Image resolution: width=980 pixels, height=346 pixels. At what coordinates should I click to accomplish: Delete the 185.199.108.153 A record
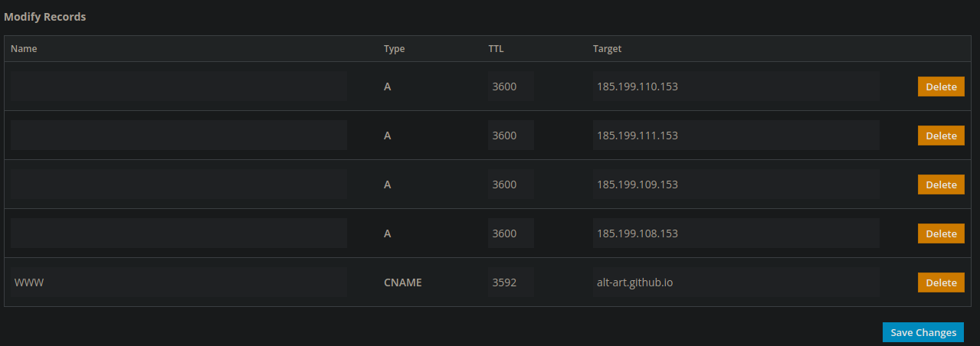click(941, 233)
